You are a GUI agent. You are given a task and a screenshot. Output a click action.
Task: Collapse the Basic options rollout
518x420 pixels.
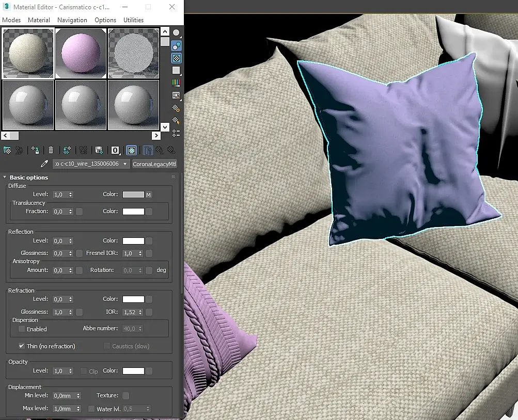click(x=5, y=177)
